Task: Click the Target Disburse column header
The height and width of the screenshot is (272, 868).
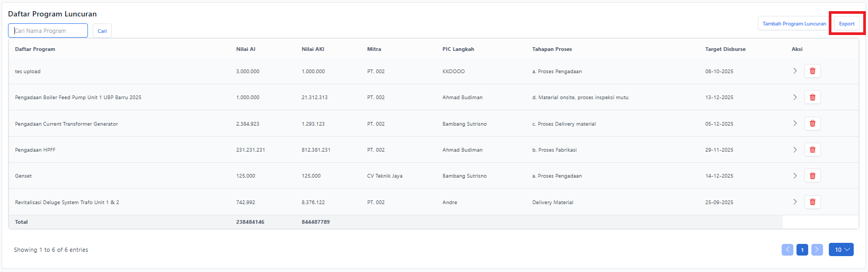Action: tap(724, 49)
